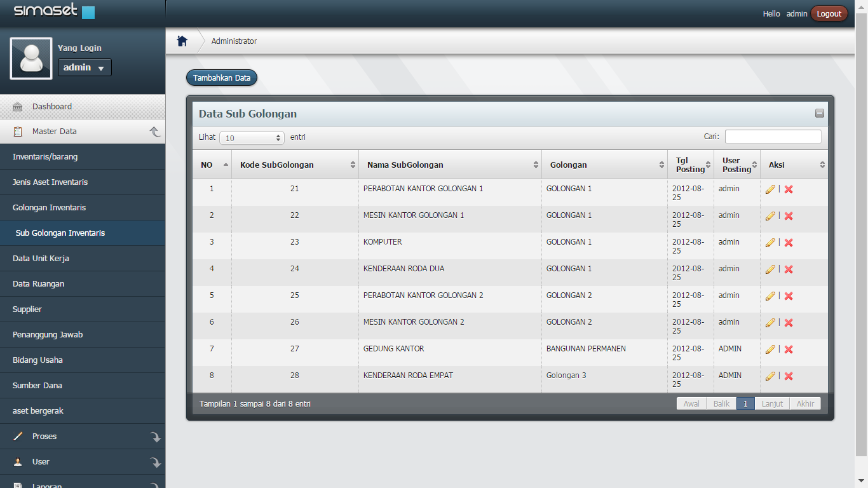868x488 pixels.
Task: Sort by NO column
Action: pyautogui.click(x=212, y=165)
